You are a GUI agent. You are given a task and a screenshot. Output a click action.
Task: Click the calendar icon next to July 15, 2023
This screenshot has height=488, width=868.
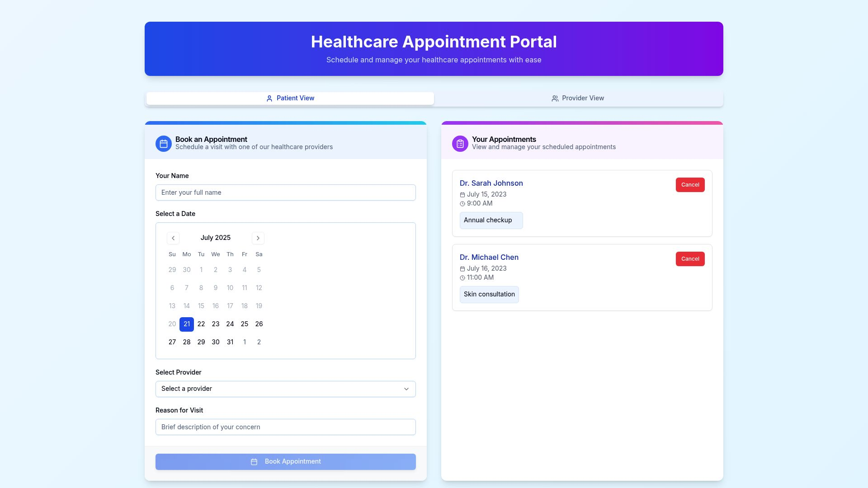[x=462, y=195]
